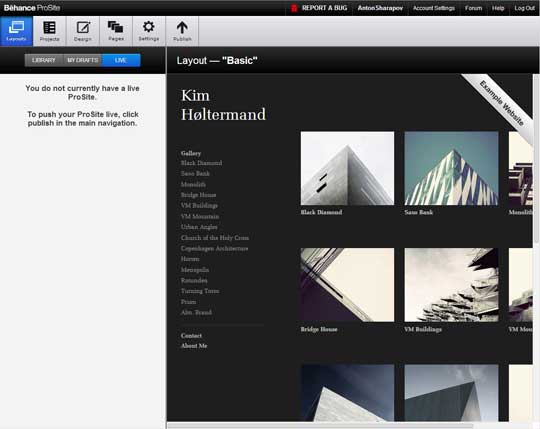The height and width of the screenshot is (429, 540).
Task: Open the Saxo Bank thumbnail
Action: pyautogui.click(x=451, y=168)
